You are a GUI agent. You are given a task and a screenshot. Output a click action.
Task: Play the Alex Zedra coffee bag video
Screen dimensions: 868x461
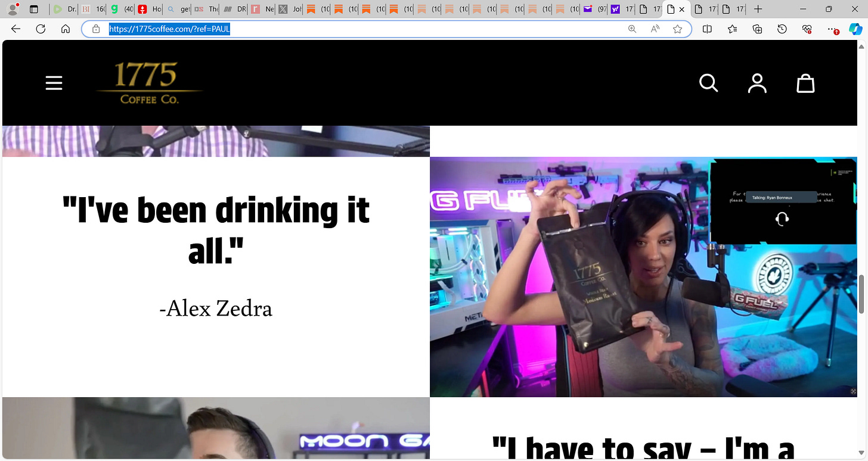pyautogui.click(x=644, y=277)
